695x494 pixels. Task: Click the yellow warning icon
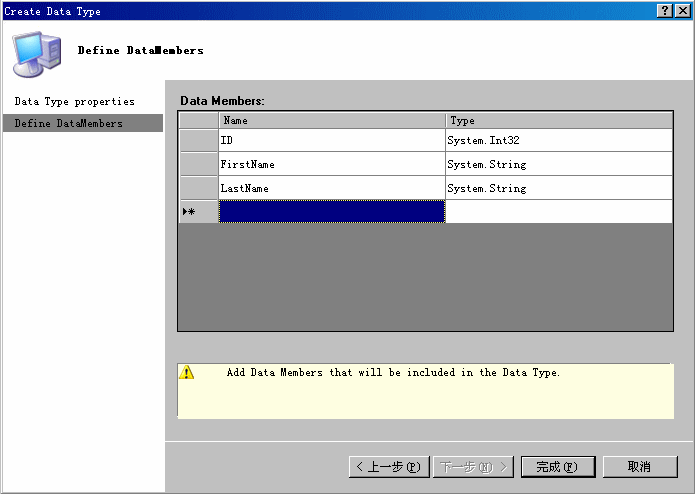[x=186, y=373]
